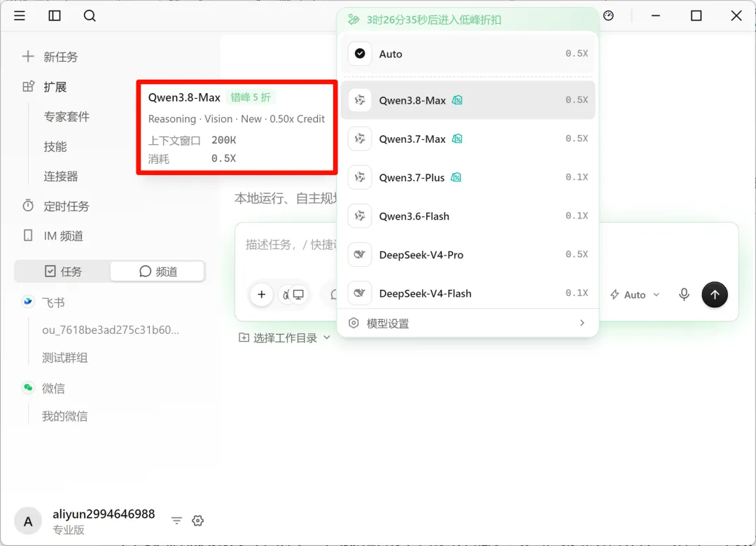The image size is (756, 546).
Task: Click discount badge icon beside Qwen3.8-Max
Action: [x=457, y=100]
